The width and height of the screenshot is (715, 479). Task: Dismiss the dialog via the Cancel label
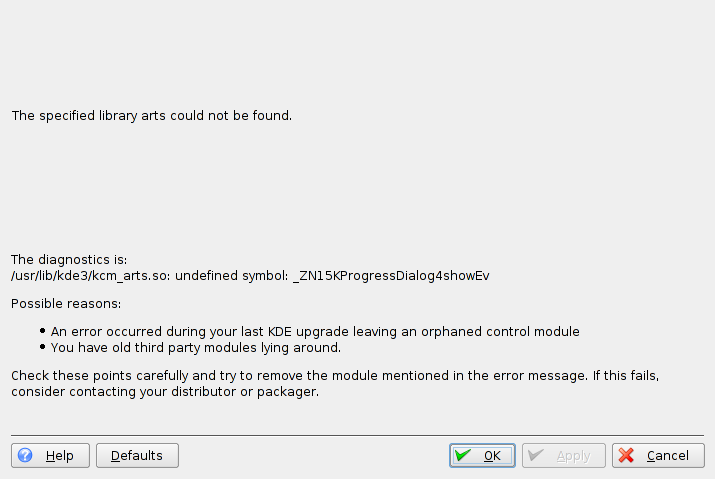pos(667,456)
